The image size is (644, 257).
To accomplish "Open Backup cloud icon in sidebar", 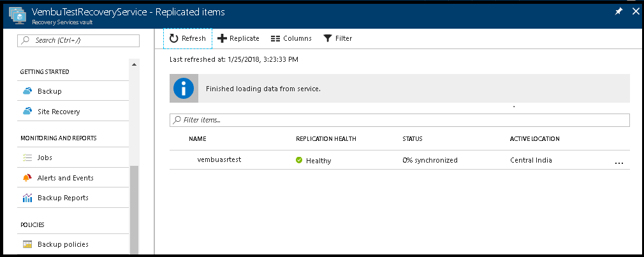I will (x=27, y=91).
